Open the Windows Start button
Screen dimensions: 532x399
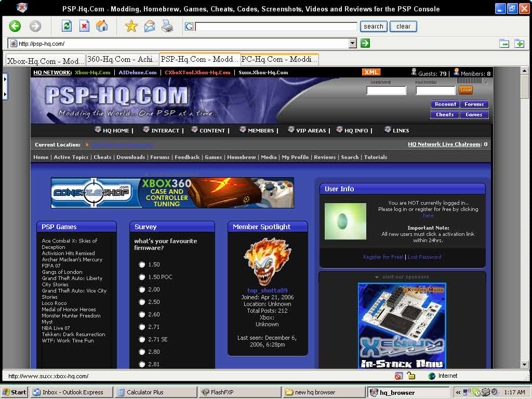(14, 392)
